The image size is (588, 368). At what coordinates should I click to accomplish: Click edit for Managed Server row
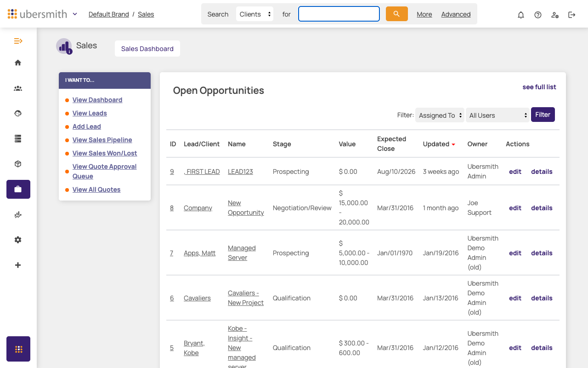pos(515,253)
